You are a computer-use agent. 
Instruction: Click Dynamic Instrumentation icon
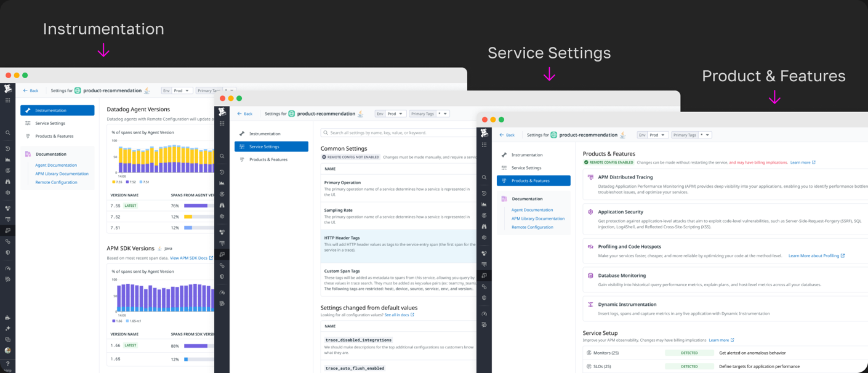click(591, 304)
